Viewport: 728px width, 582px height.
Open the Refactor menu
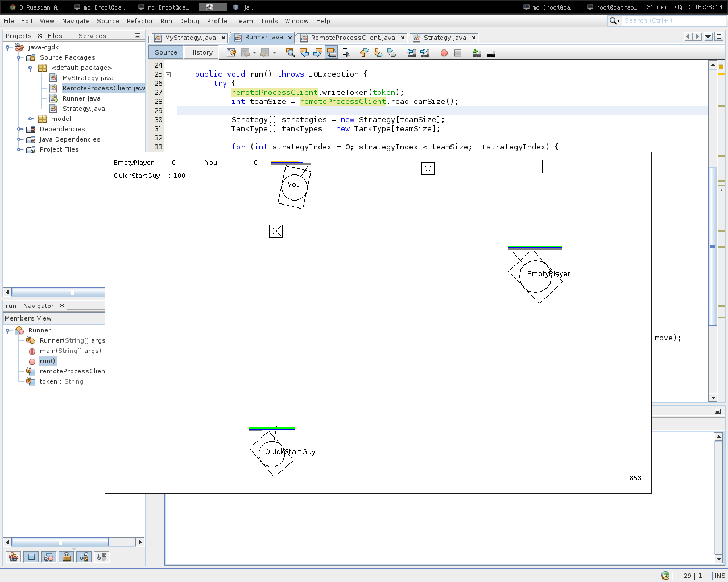pyautogui.click(x=140, y=21)
